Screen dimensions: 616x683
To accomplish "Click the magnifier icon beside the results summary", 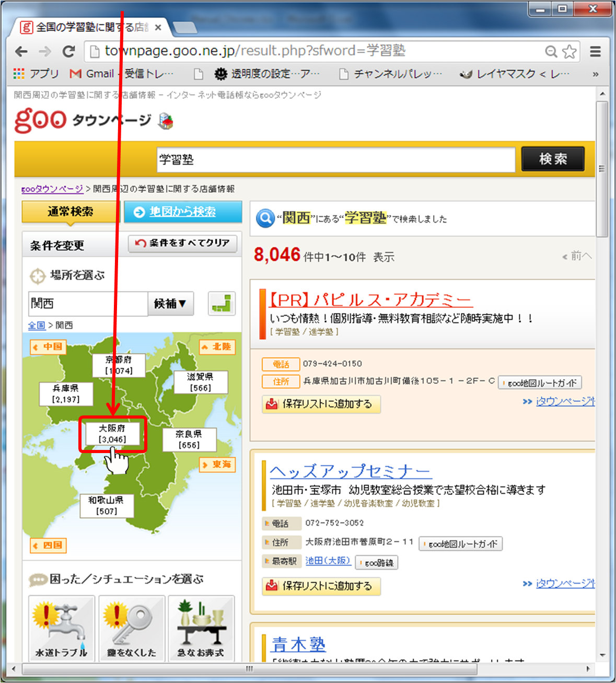I will (265, 218).
